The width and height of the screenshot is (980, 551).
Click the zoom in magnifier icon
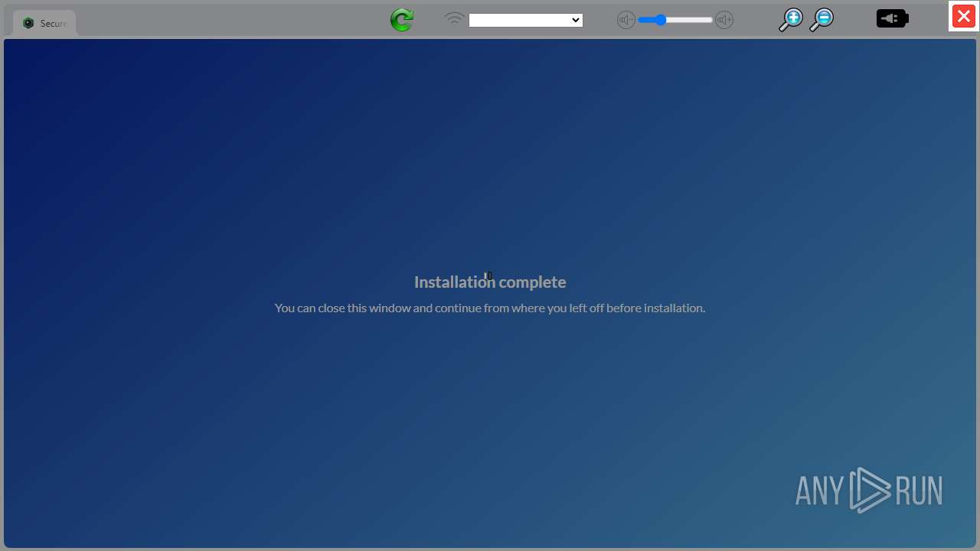point(790,20)
